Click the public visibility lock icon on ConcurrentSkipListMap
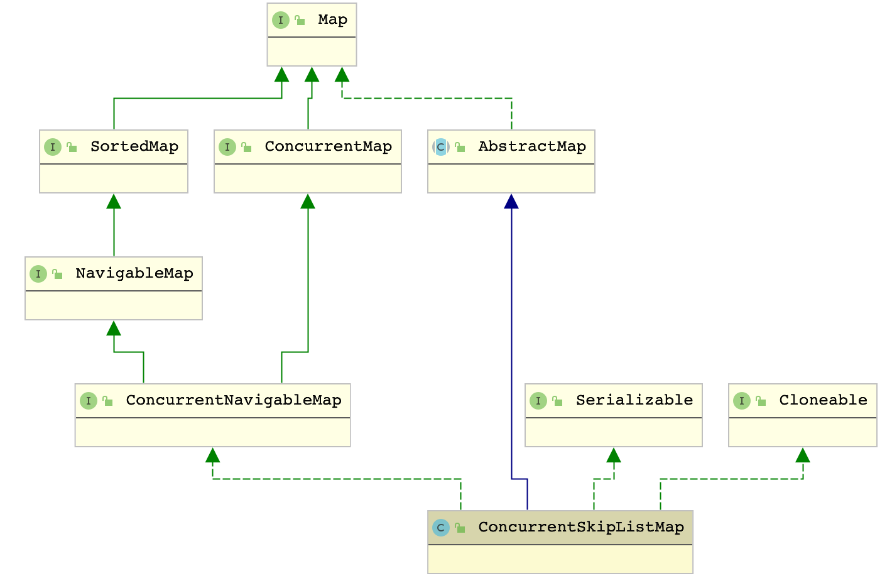This screenshot has width=892, height=588. (x=460, y=528)
